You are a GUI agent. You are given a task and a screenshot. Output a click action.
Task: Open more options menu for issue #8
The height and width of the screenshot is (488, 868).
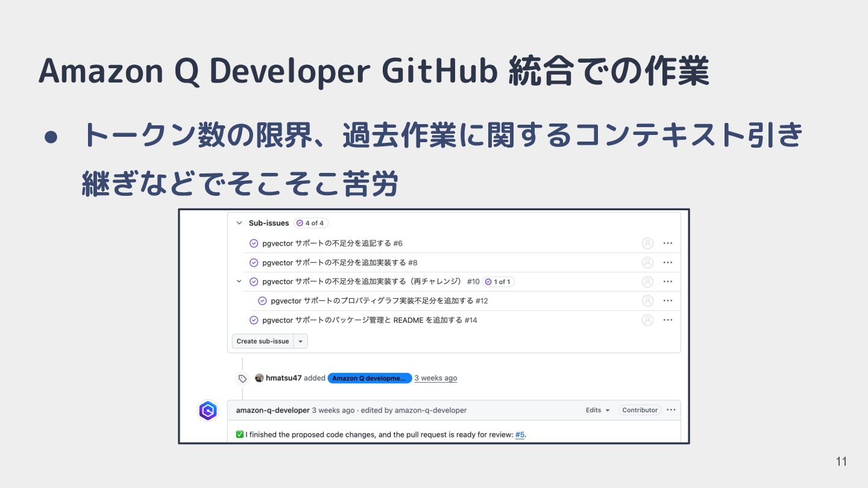(x=668, y=263)
